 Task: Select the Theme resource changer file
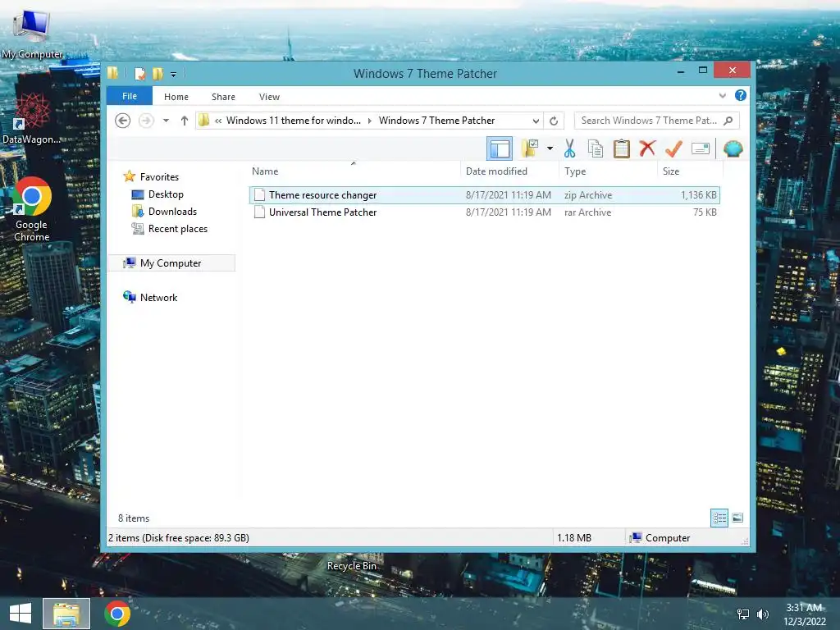pos(484,195)
